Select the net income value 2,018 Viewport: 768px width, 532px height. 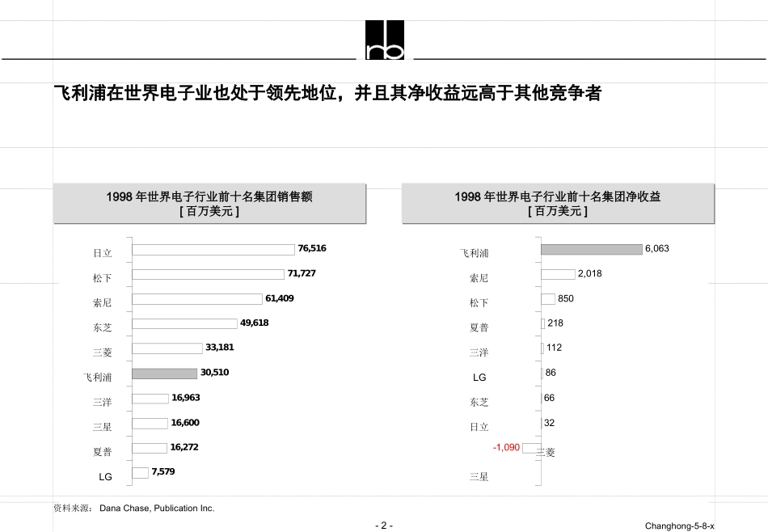point(589,273)
